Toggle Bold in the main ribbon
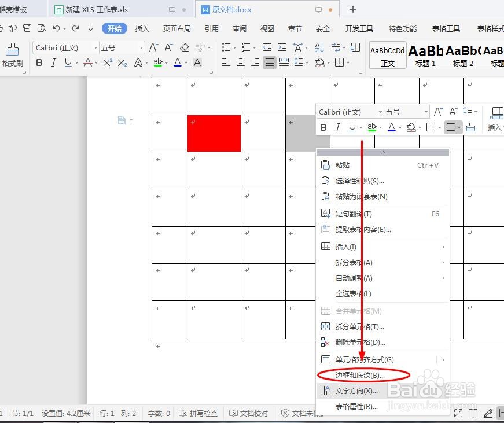Screen dimensions: 504x423 click(39, 62)
